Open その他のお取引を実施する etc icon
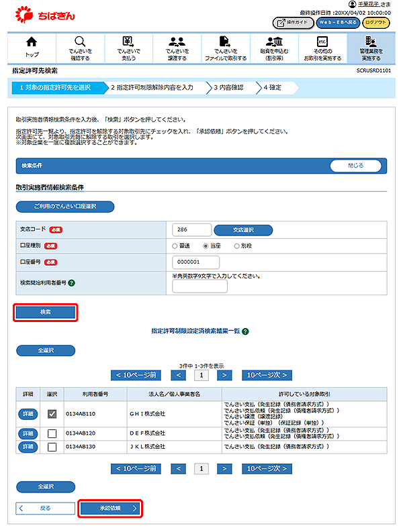The height and width of the screenshot is (532, 403). coord(322,42)
